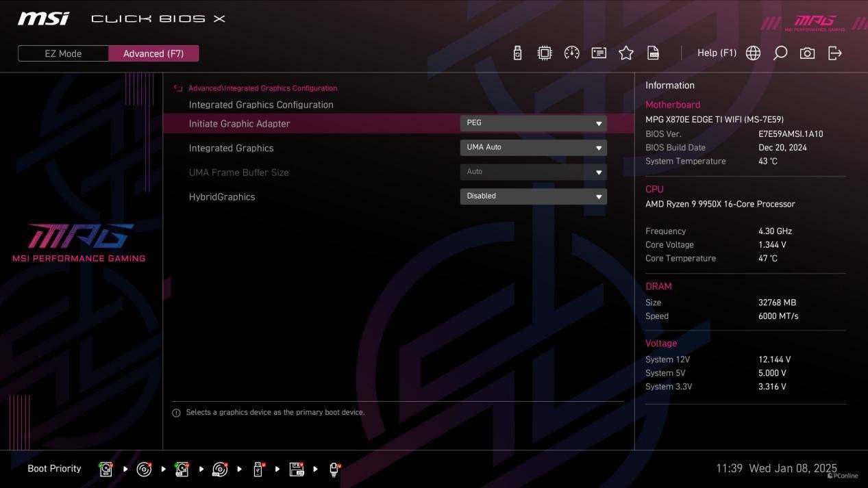Select the network boot icon in Boot Priority
The width and height of the screenshot is (868, 488).
tap(334, 469)
